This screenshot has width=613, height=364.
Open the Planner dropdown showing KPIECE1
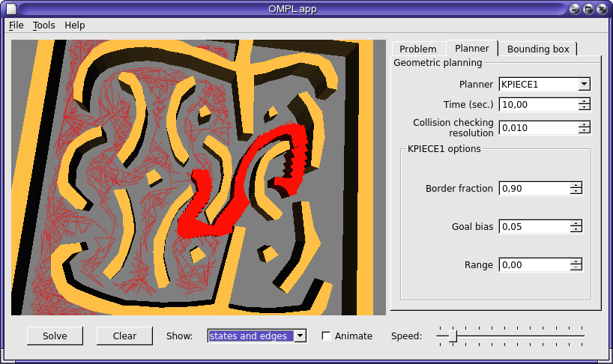point(544,84)
